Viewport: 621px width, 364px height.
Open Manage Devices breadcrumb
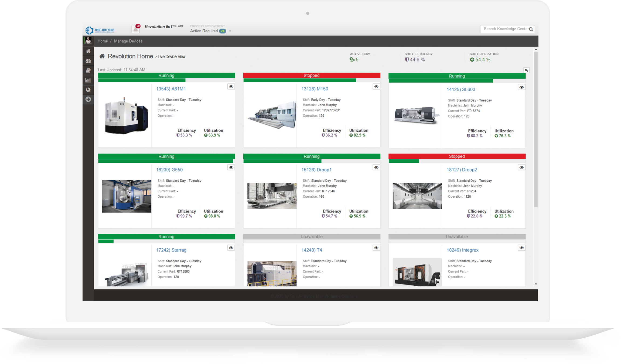coord(128,41)
